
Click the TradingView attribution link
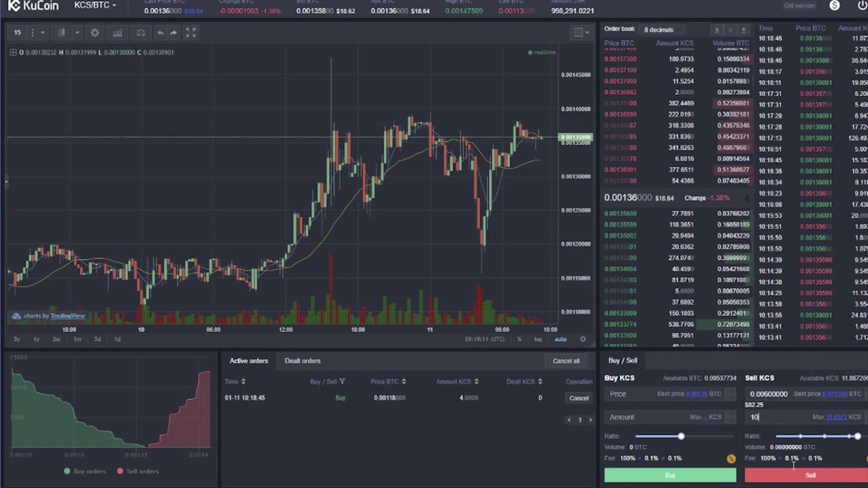pos(67,316)
